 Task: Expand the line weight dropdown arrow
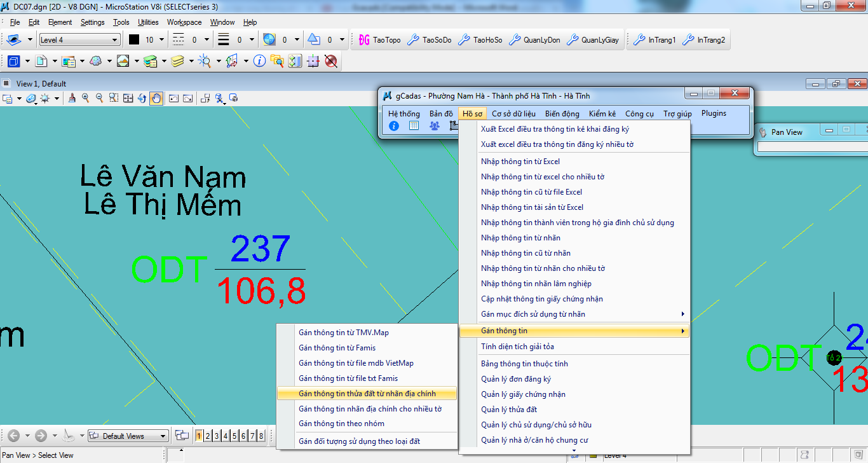tap(252, 40)
